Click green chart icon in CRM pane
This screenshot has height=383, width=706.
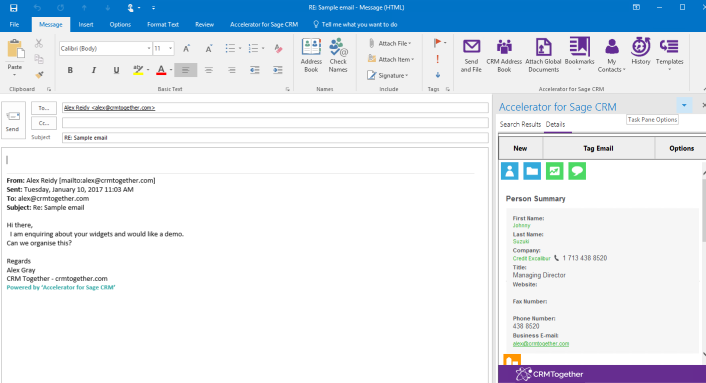point(555,171)
